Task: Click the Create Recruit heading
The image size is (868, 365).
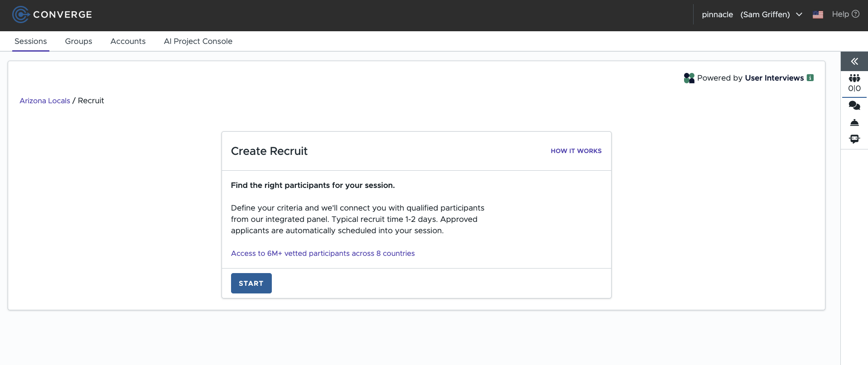Action: click(x=269, y=151)
